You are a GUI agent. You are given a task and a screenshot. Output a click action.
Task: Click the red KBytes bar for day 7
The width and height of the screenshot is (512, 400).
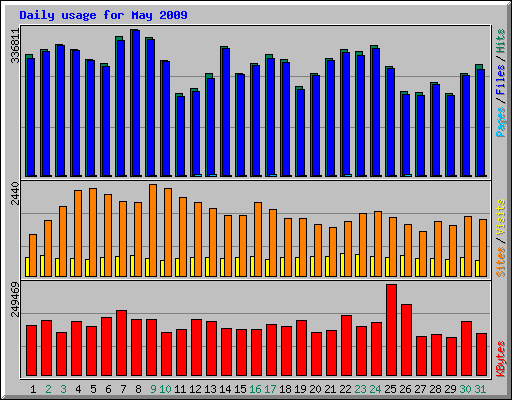121,343
